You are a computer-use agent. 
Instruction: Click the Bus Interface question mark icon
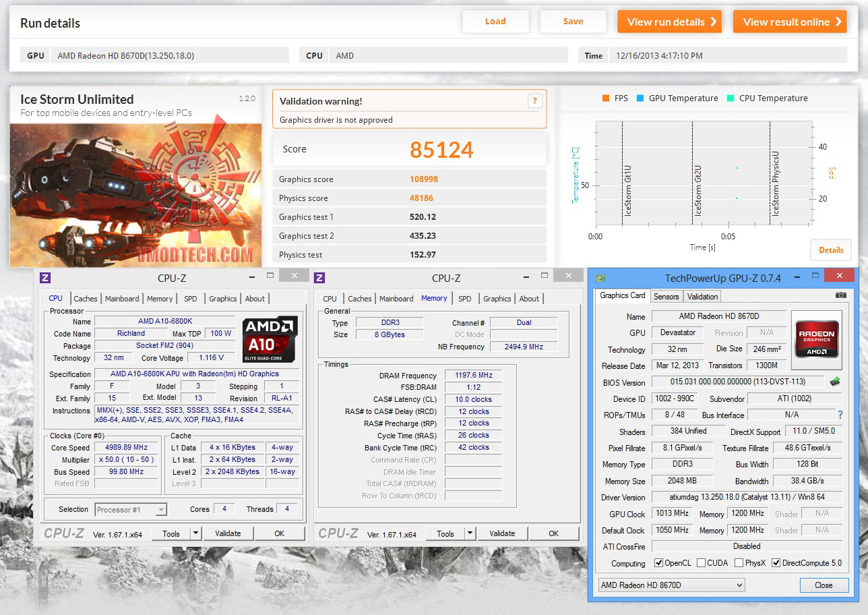click(x=840, y=415)
